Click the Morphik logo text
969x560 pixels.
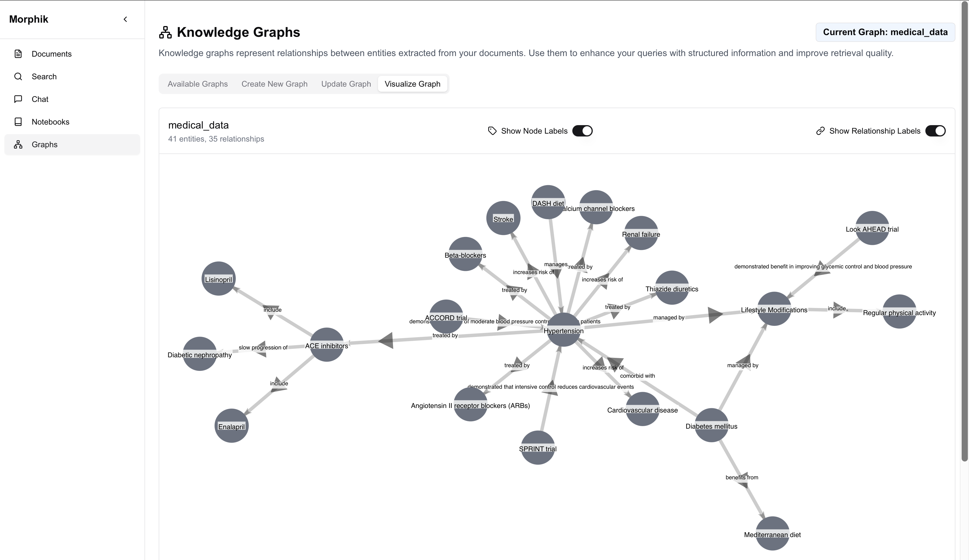(x=28, y=19)
